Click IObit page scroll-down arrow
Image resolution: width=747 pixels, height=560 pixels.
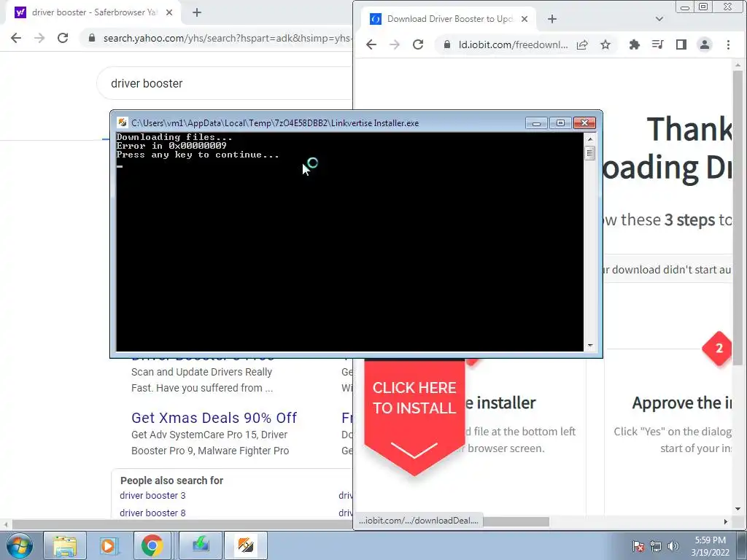pyautogui.click(x=738, y=508)
